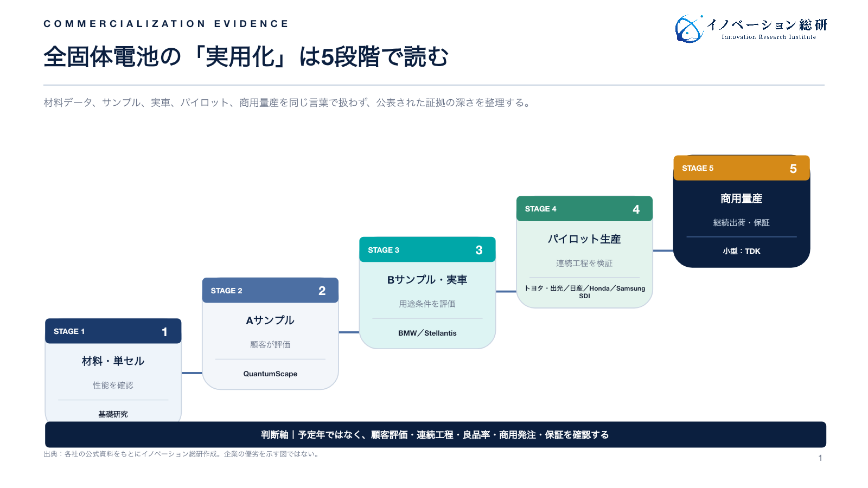Select the text 顧客が評価
This screenshot has height=488, width=868.
(x=270, y=344)
